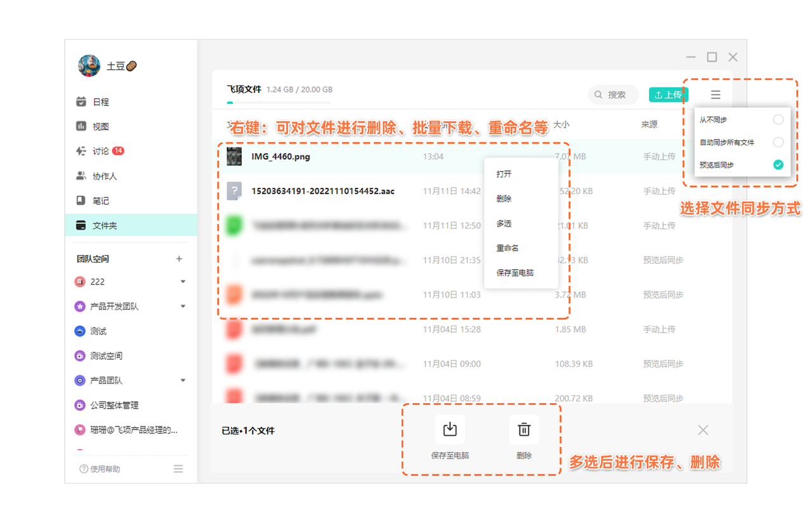Click the 保存至电脑 download icon

click(x=450, y=430)
